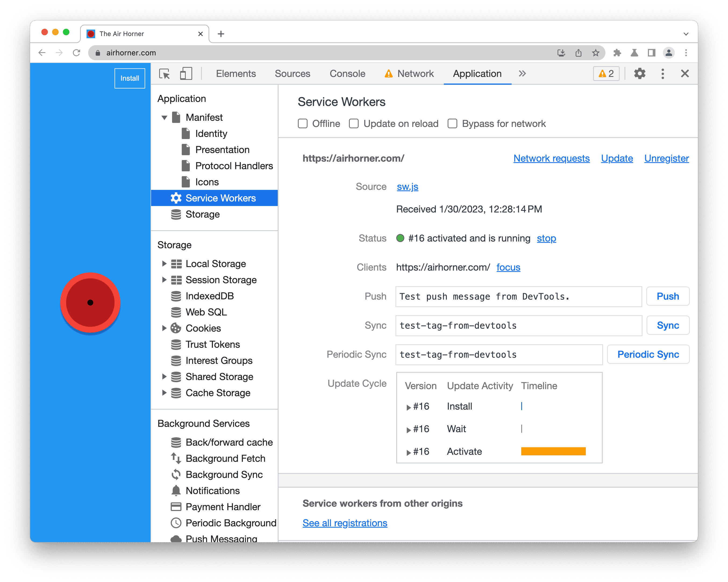Click the Push button to send test message
This screenshot has width=728, height=582.
[668, 296]
